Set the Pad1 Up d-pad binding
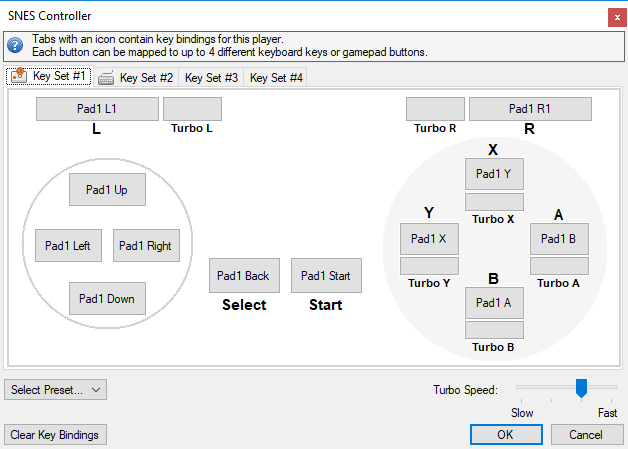 (x=107, y=189)
